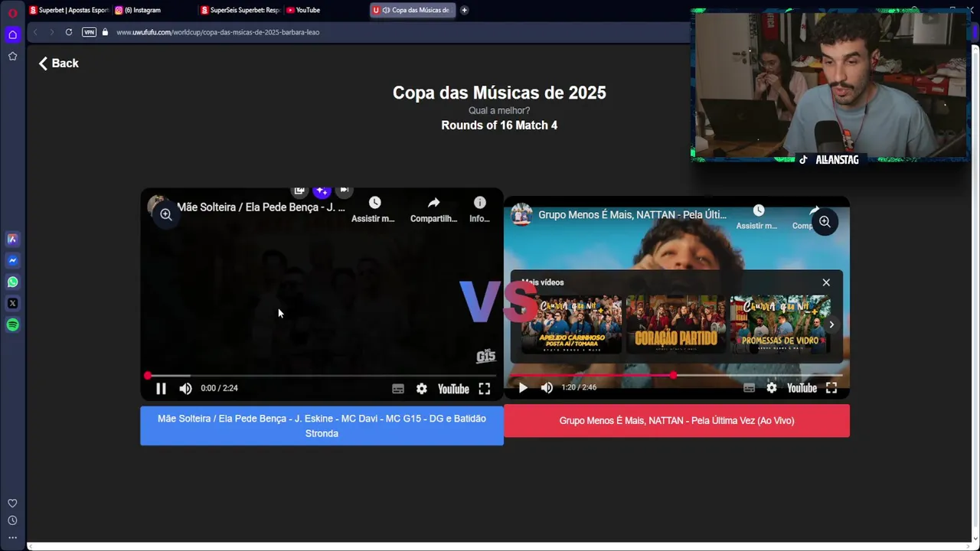
Task: Open Promessas de Vidro suggested thumbnail
Action: tap(780, 324)
